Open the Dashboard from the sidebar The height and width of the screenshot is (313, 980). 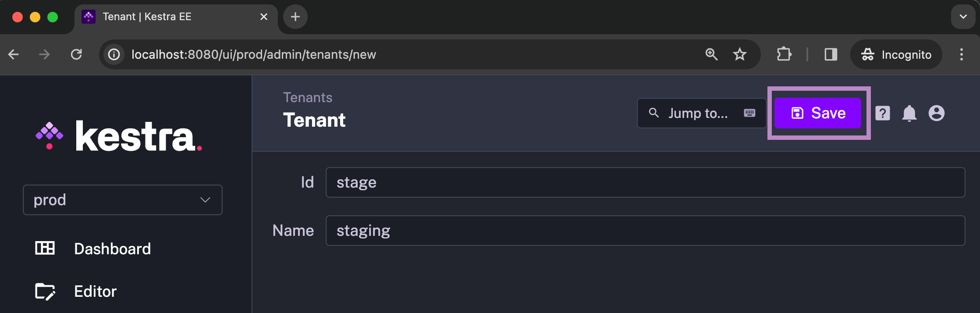pos(112,249)
